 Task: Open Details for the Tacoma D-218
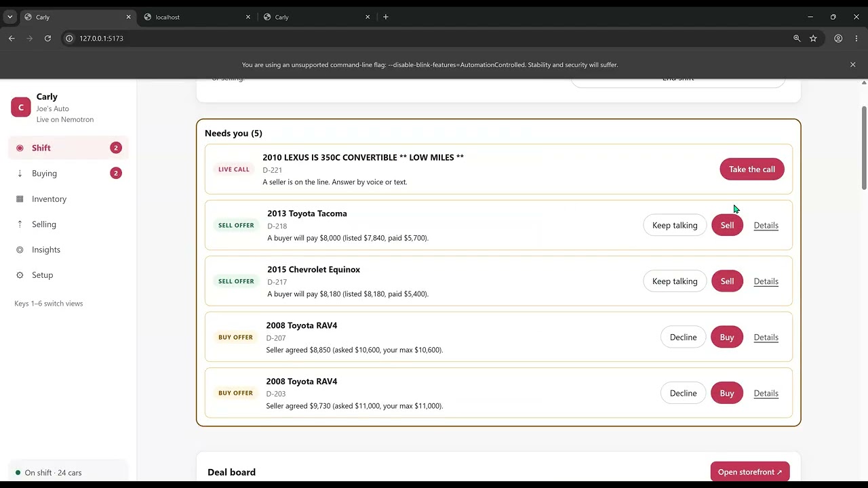[x=766, y=225]
